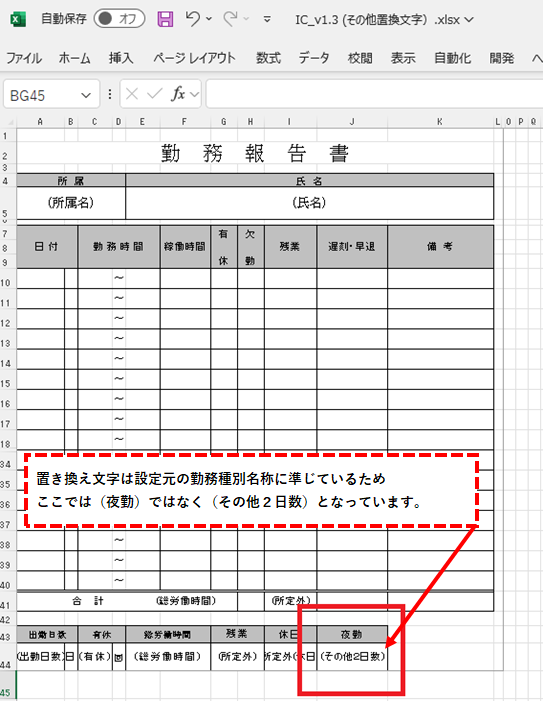Click the Insert Function fx icon

pos(178,94)
